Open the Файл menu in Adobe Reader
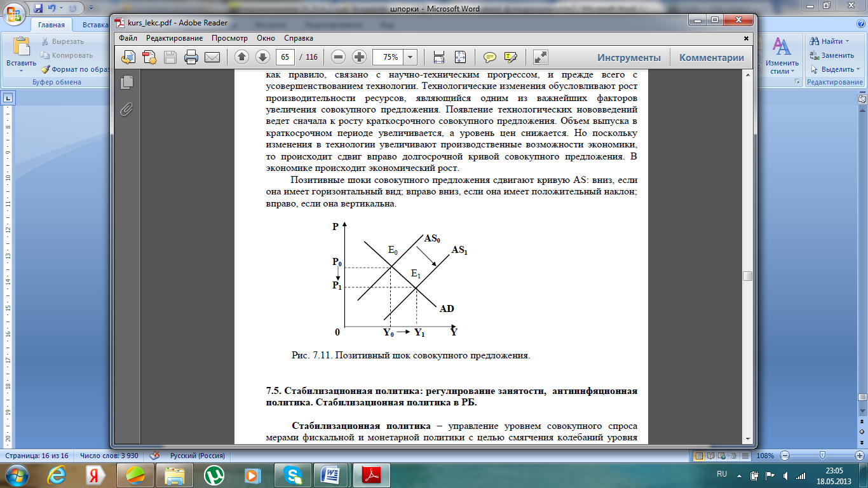 pyautogui.click(x=128, y=38)
